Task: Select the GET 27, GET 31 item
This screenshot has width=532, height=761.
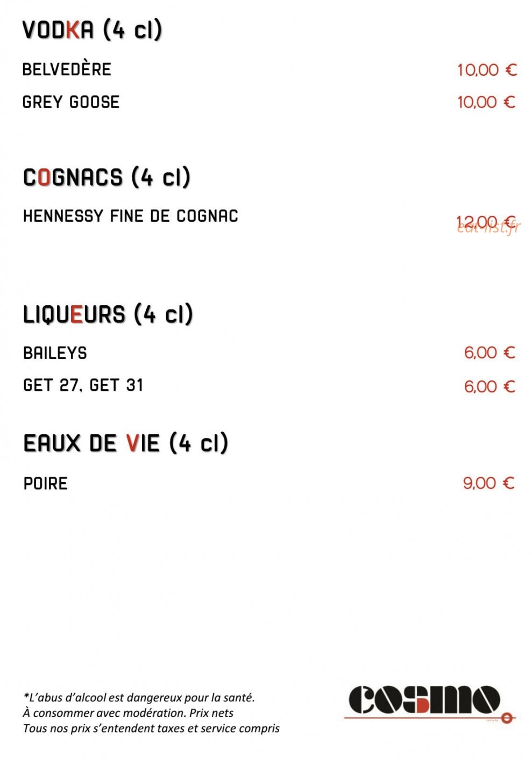Action: (83, 385)
